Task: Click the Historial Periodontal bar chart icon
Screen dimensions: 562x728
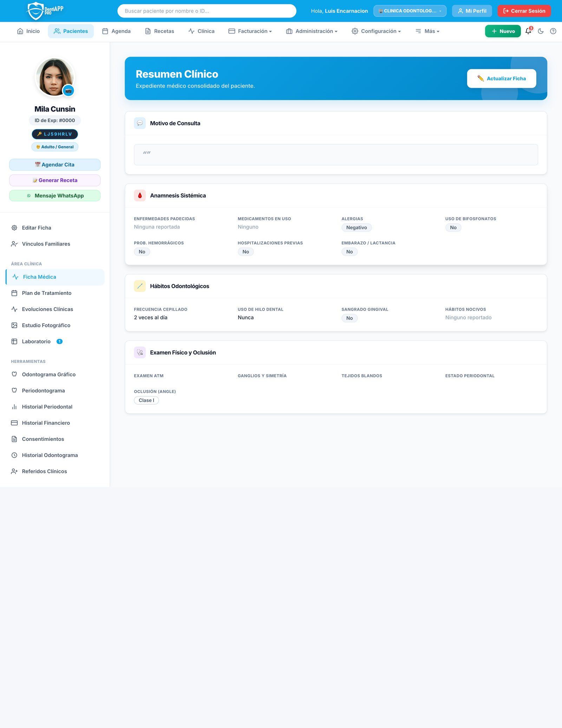Action: [14, 407]
